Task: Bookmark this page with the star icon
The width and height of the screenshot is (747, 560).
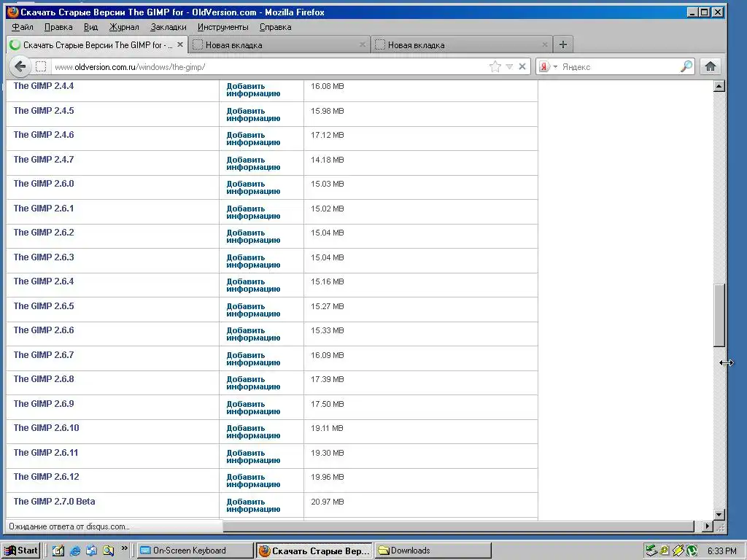Action: tap(495, 66)
